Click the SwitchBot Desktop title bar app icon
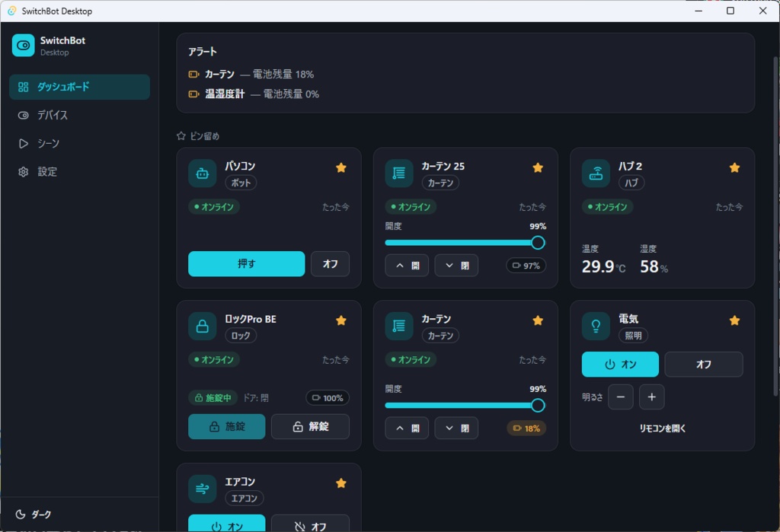The image size is (780, 532). (12, 11)
